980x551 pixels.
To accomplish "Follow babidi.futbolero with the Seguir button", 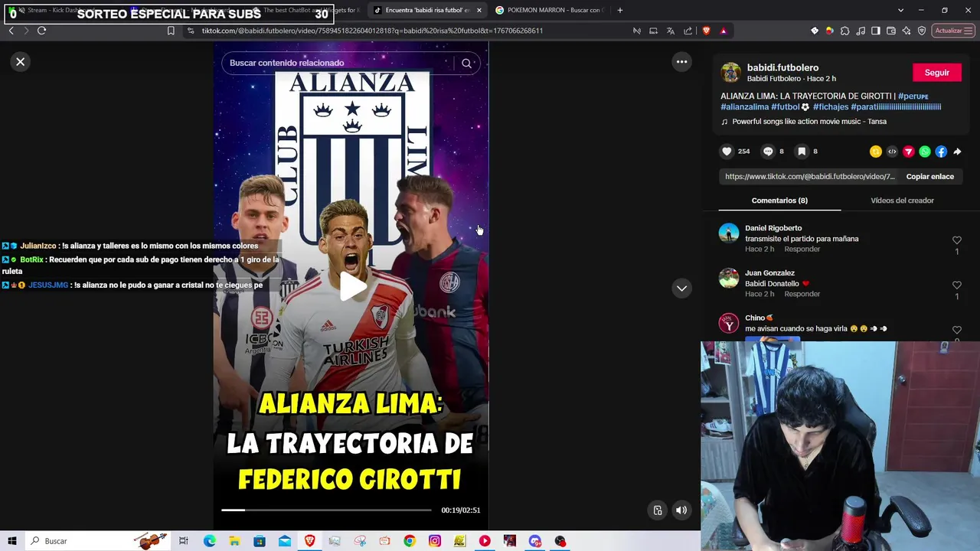I will coord(936,73).
